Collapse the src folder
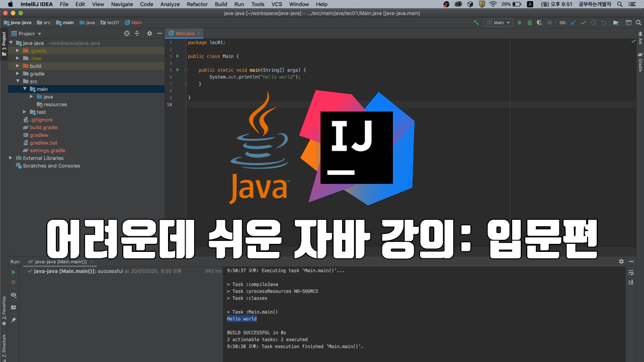Image resolution: width=644 pixels, height=362 pixels. coord(18,81)
